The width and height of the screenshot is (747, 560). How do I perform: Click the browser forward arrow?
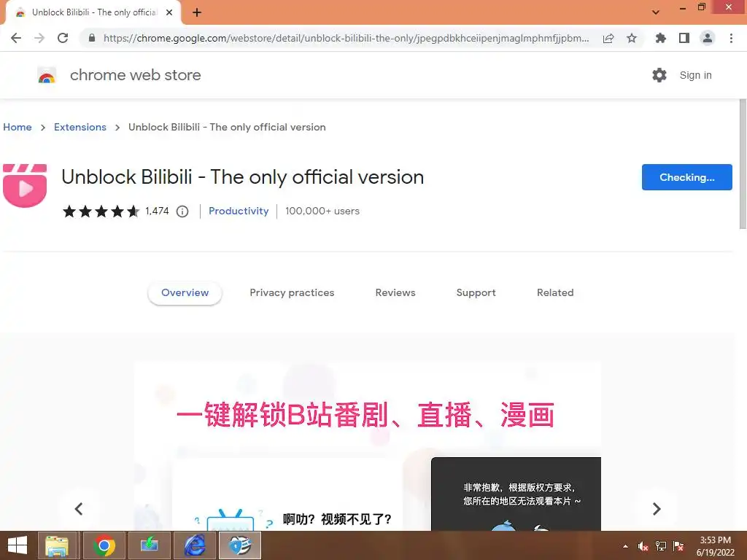(39, 38)
